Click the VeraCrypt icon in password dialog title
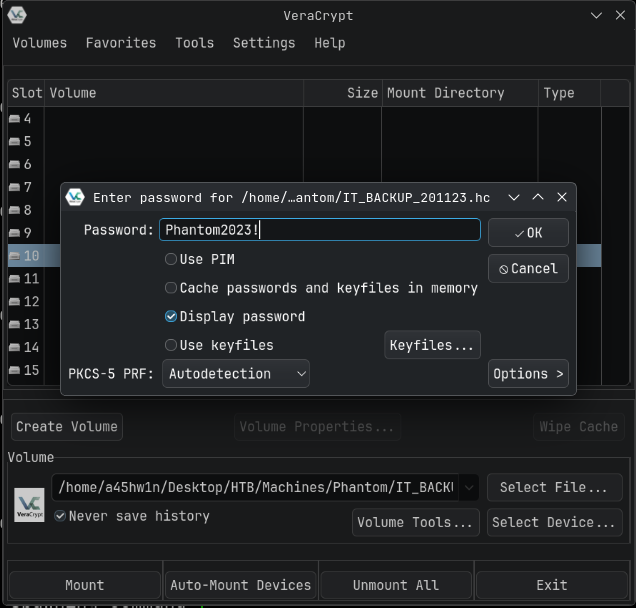 click(x=74, y=197)
